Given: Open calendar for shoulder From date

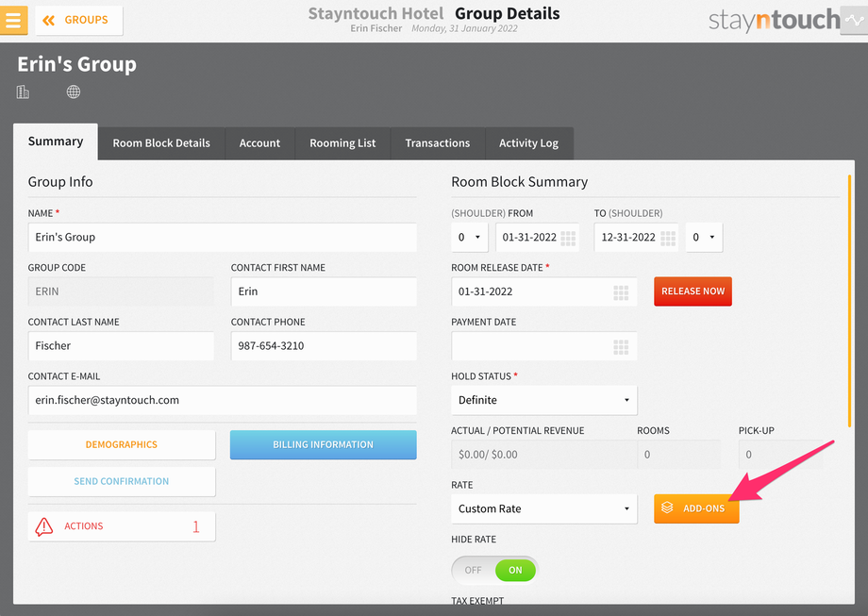Looking at the screenshot, I should coord(568,238).
